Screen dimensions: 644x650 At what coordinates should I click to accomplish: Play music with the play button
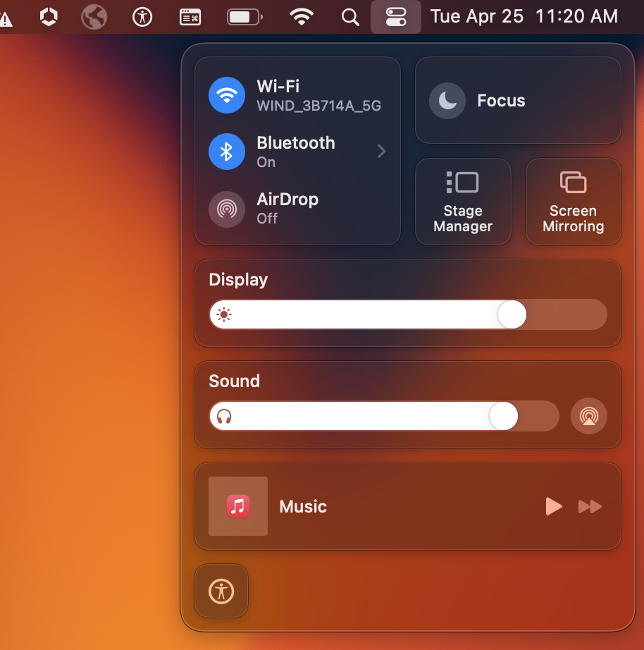click(x=554, y=506)
